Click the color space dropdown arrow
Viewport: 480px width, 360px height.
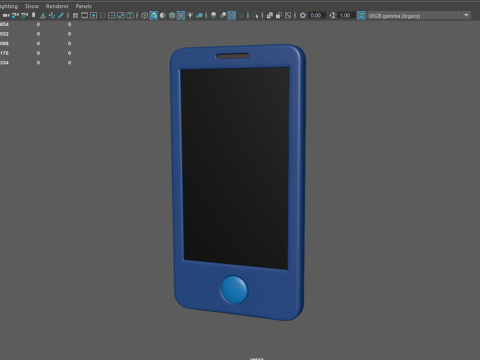pyautogui.click(x=466, y=15)
